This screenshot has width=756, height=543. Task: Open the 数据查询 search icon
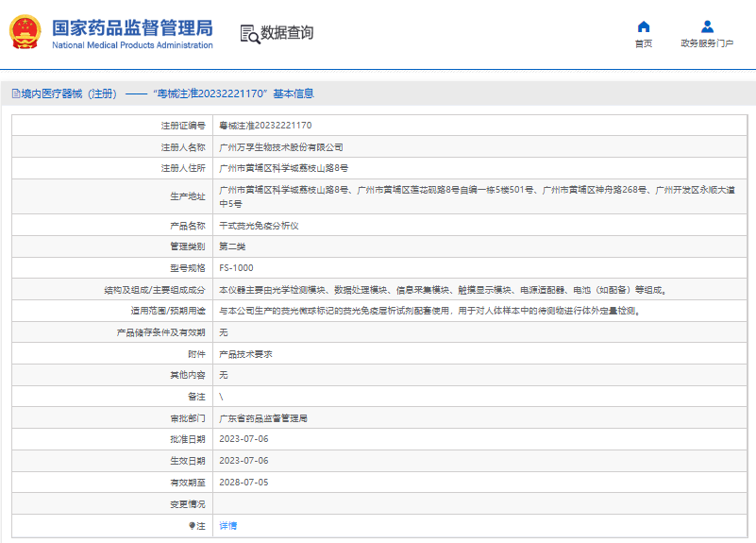(x=250, y=34)
